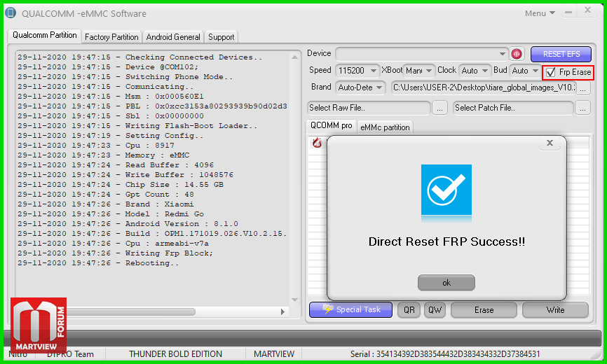The image size is (607, 364).
Task: Click the 'Android Version : 8.1.0' log line
Action: tap(128, 224)
